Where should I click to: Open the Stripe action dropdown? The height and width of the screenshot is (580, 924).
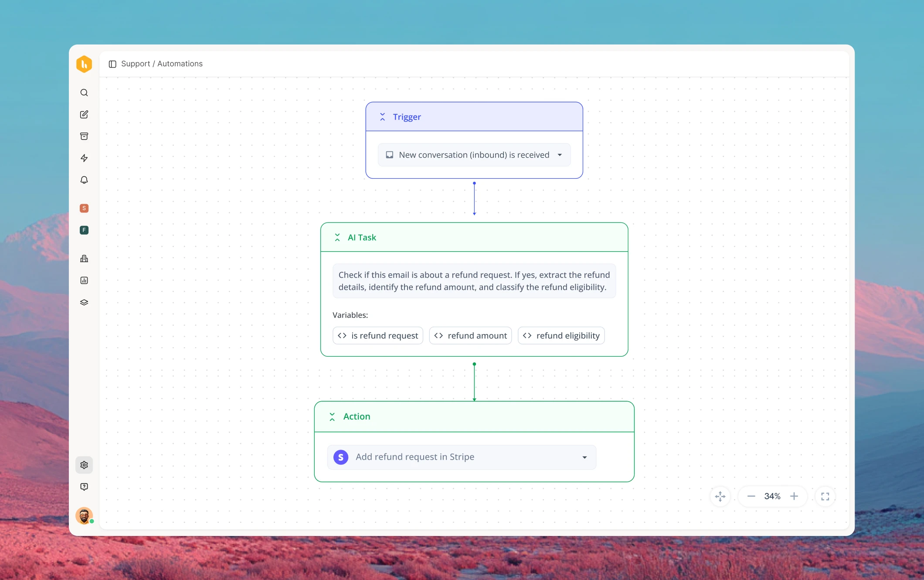462,457
